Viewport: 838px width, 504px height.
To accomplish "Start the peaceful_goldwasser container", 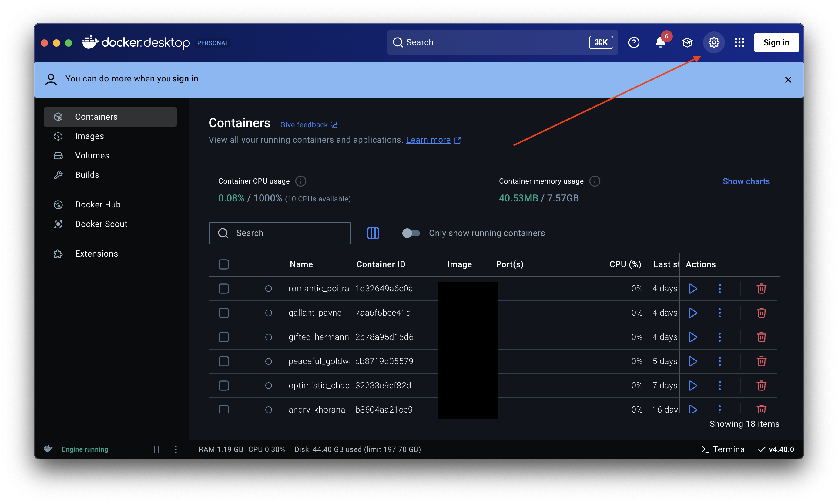I will pyautogui.click(x=692, y=361).
